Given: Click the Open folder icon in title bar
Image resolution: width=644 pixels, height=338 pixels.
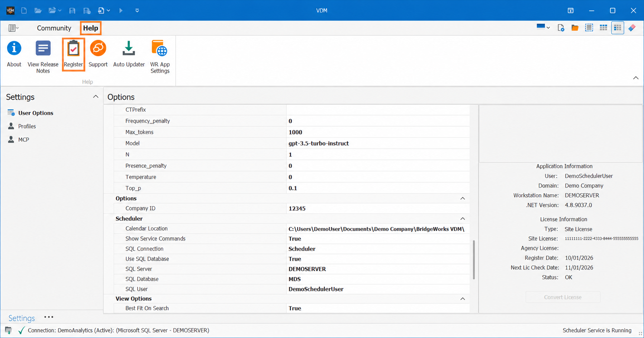Looking at the screenshot, I should (x=38, y=10).
